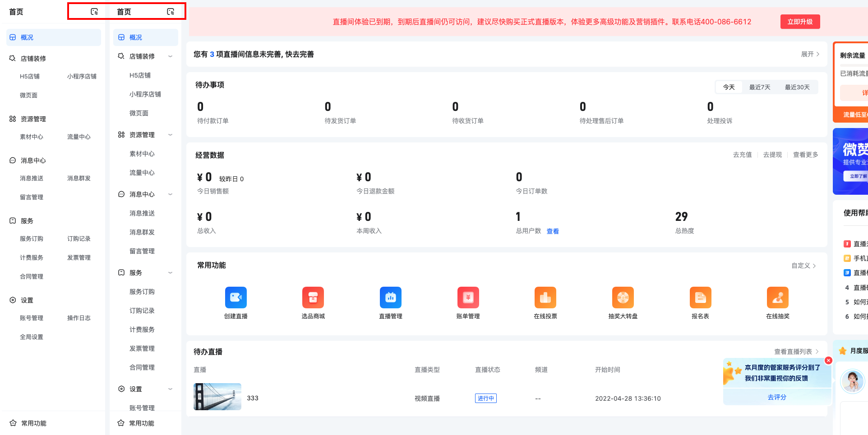Open 账单管理 via its icon

coord(468,298)
